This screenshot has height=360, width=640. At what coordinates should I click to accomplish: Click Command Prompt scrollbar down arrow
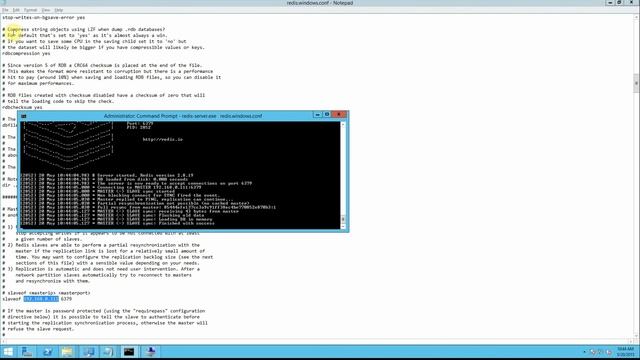click(x=343, y=226)
